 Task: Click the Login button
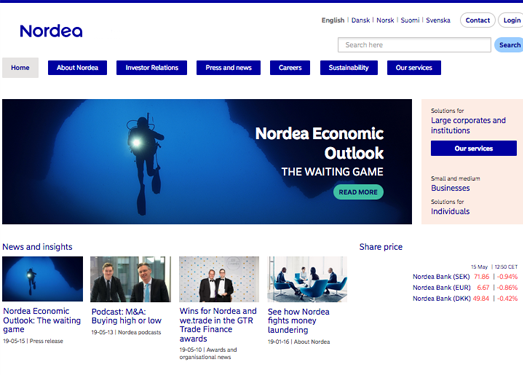click(511, 20)
